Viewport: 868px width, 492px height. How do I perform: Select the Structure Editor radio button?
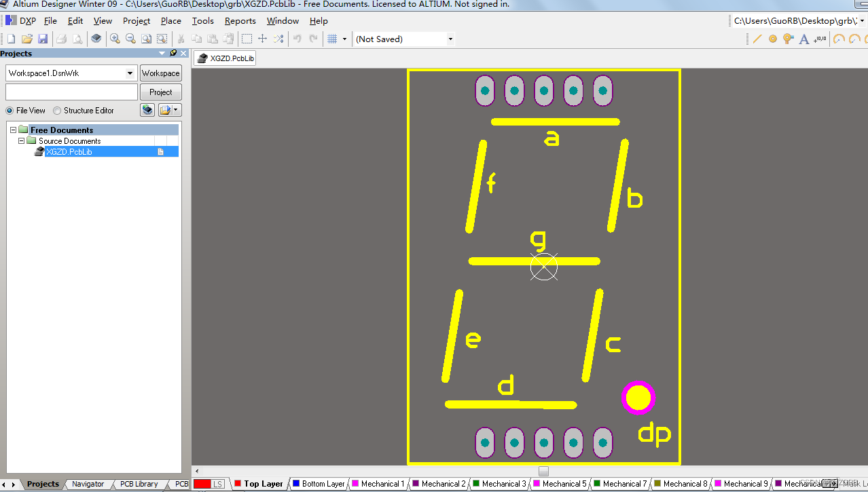58,110
